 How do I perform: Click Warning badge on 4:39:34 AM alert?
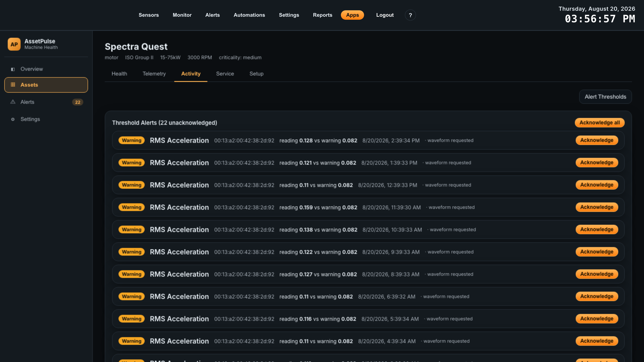coord(132,341)
